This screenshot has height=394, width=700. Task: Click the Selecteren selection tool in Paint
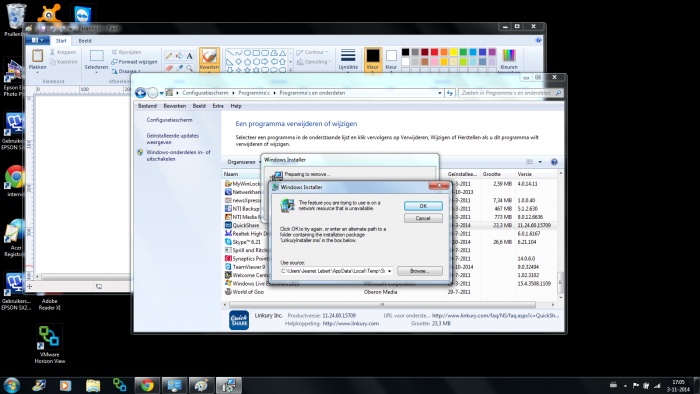96,60
